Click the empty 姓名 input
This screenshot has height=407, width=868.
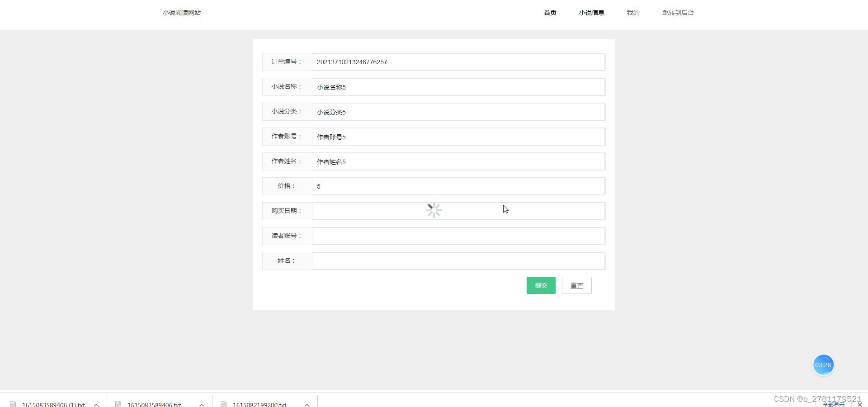pos(458,261)
